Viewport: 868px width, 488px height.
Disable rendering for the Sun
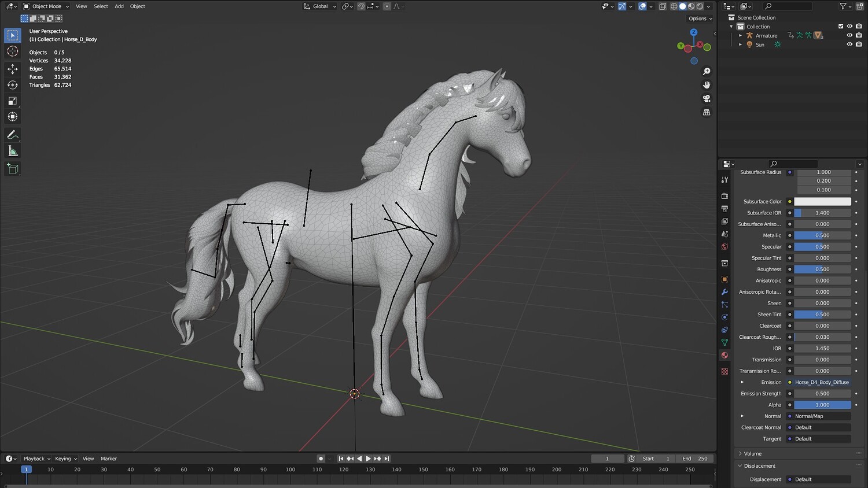pos(859,45)
